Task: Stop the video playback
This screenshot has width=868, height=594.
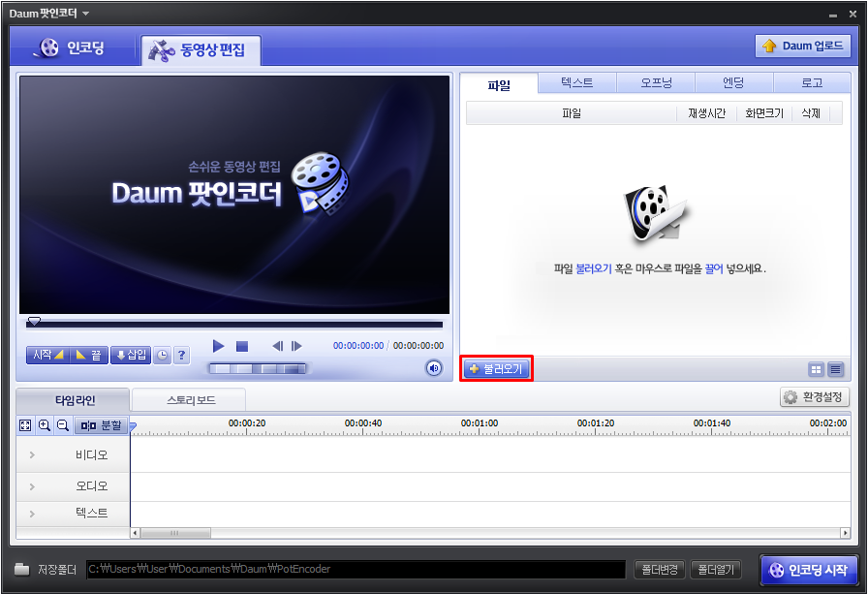Action: click(x=242, y=346)
